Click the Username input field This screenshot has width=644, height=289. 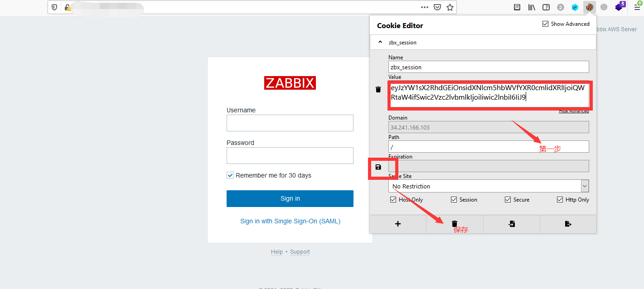[290, 123]
